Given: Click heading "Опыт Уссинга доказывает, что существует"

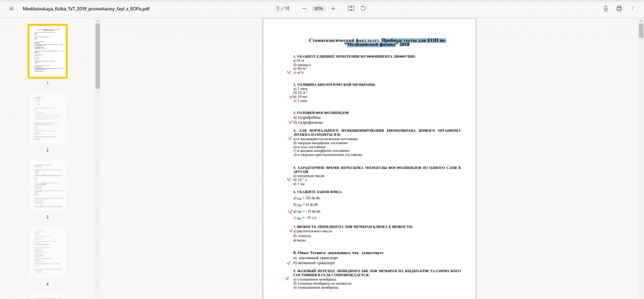Looking at the screenshot, I should (339, 253).
